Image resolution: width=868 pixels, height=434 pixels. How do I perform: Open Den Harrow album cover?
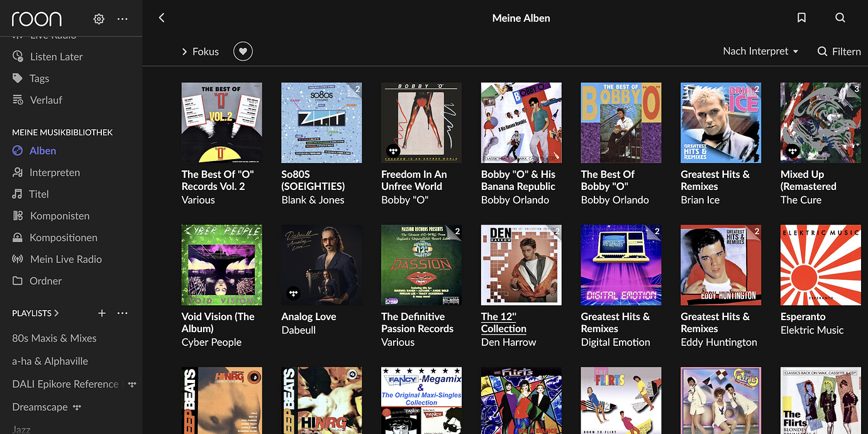(x=521, y=265)
